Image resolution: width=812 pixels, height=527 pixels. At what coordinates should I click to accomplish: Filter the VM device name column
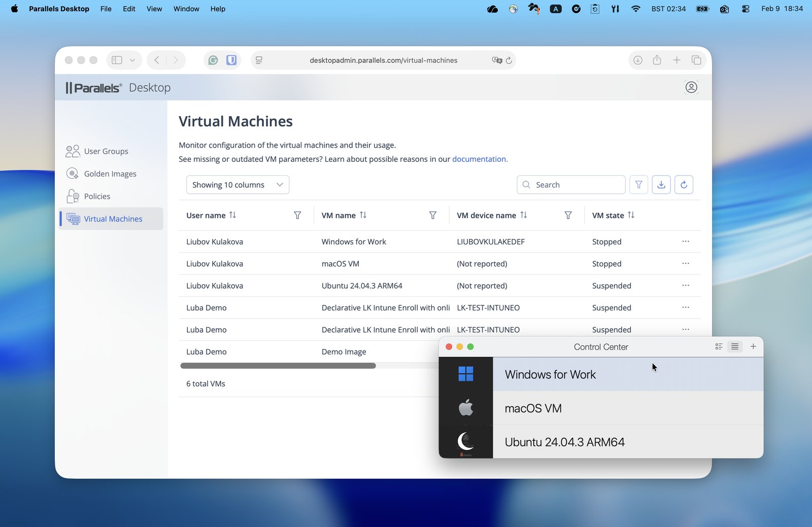[568, 215]
